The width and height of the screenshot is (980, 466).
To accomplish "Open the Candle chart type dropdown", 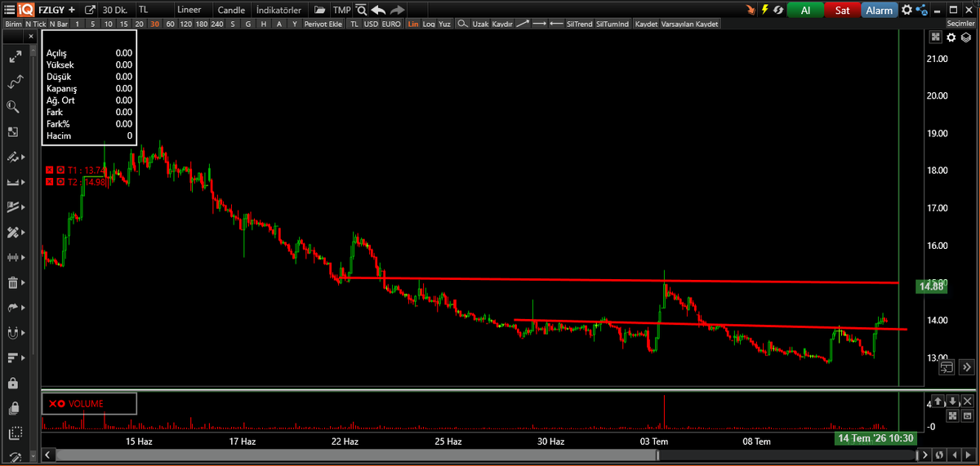I will (233, 10).
